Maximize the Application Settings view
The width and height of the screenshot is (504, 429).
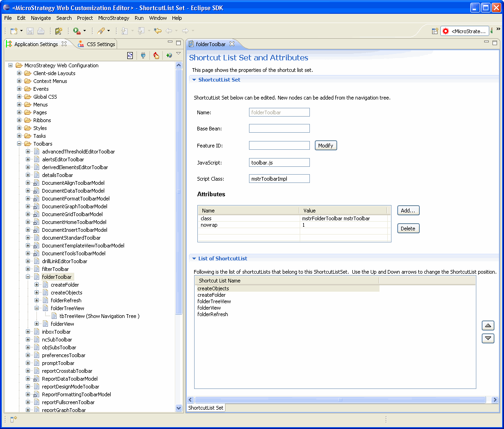click(x=178, y=42)
